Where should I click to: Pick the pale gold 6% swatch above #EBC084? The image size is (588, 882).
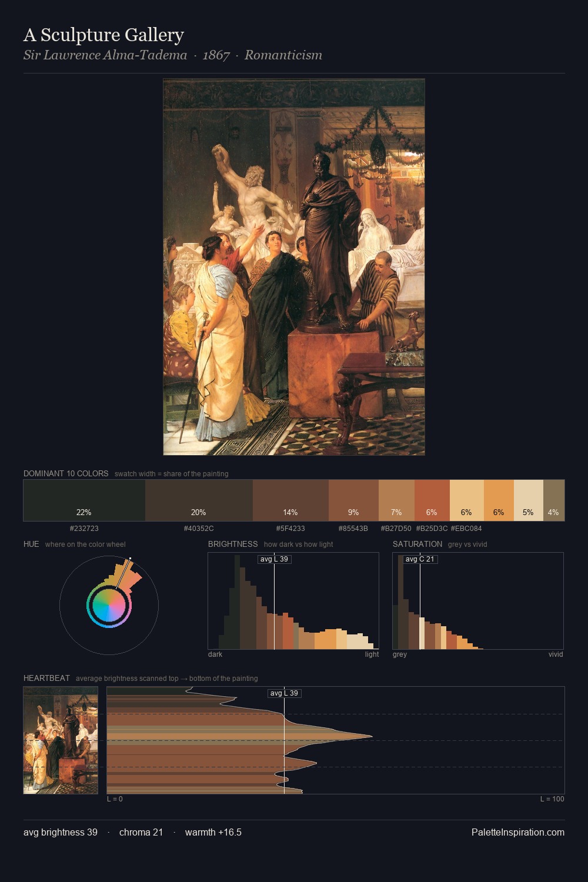click(x=467, y=500)
